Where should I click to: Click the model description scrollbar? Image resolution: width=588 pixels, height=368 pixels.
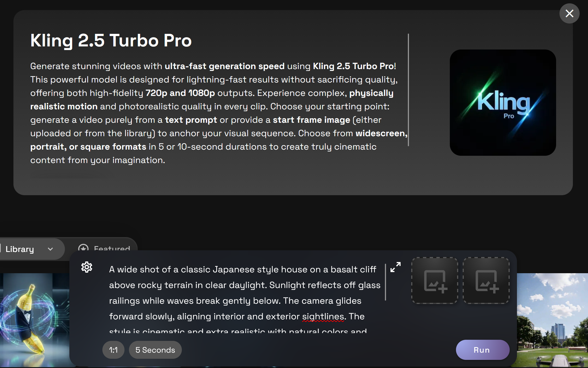[x=408, y=90]
